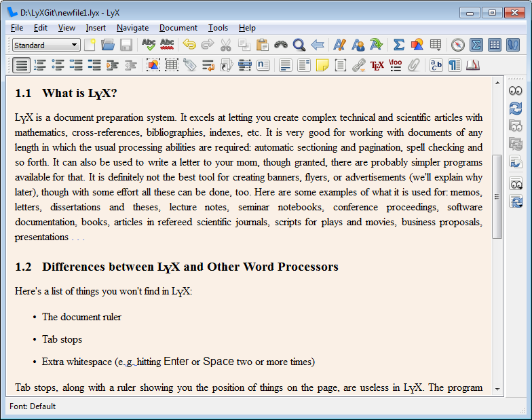This screenshot has height=420, width=532.
Task: Open paragraph settings pilcrow icon
Action: pyautogui.click(x=455, y=65)
